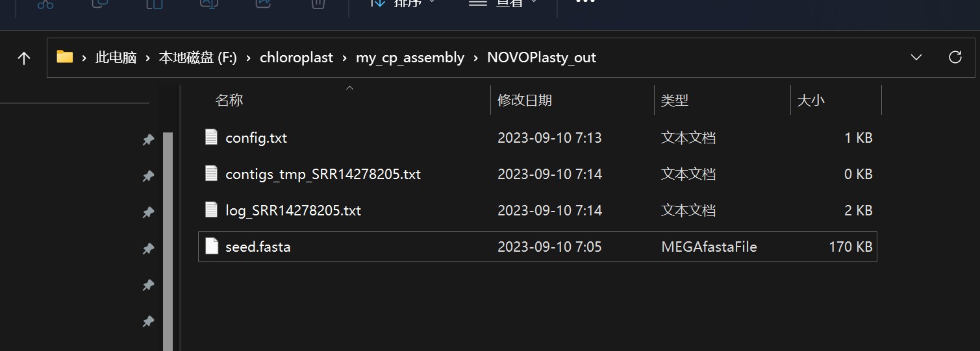The width and height of the screenshot is (980, 351).
Task: Click the delete trash icon in toolbar
Action: 318,3
